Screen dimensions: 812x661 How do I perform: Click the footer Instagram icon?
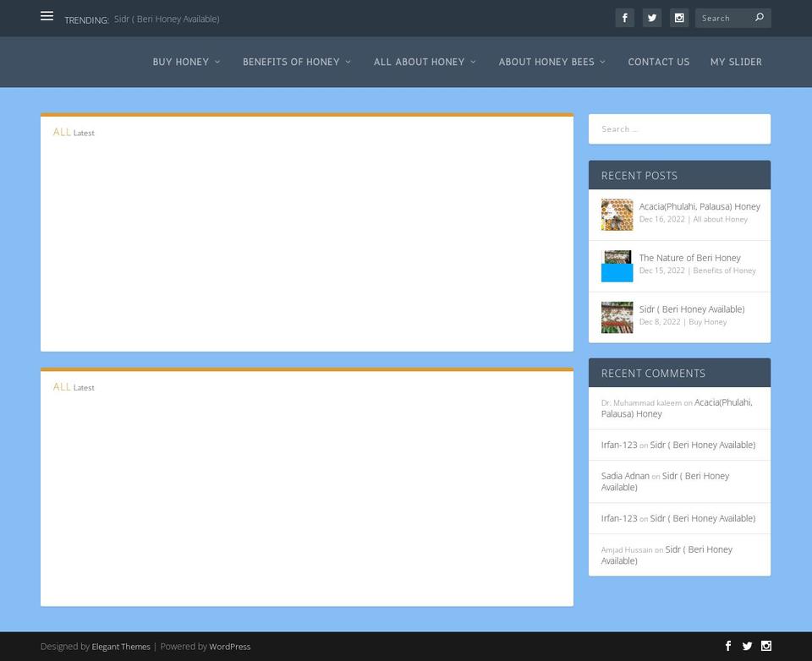(766, 646)
